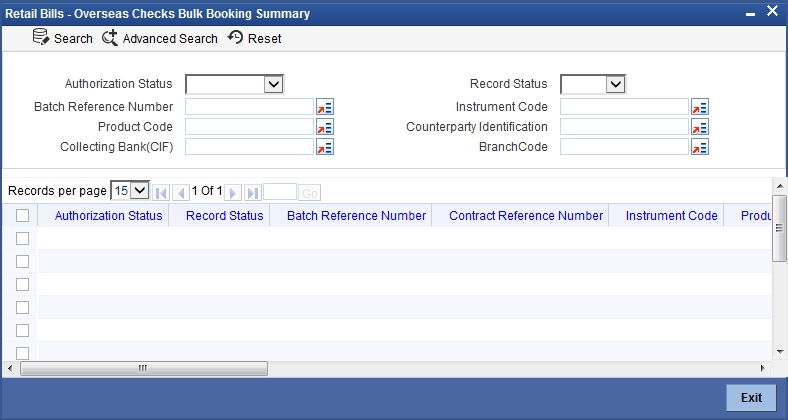Click the scroll right arrow
This screenshot has height=420, width=788.
tap(763, 369)
